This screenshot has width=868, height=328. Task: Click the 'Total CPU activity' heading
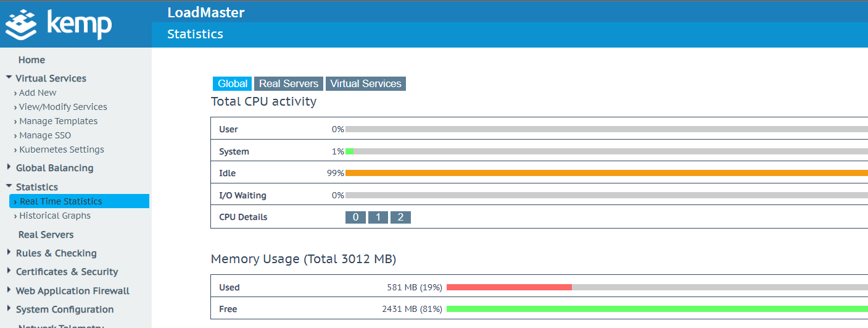263,101
